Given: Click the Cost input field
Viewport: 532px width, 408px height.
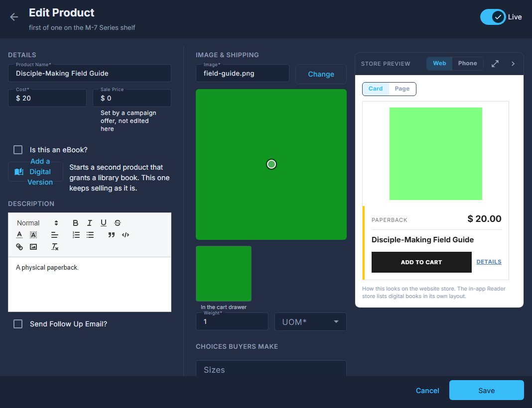Looking at the screenshot, I should pos(47,98).
